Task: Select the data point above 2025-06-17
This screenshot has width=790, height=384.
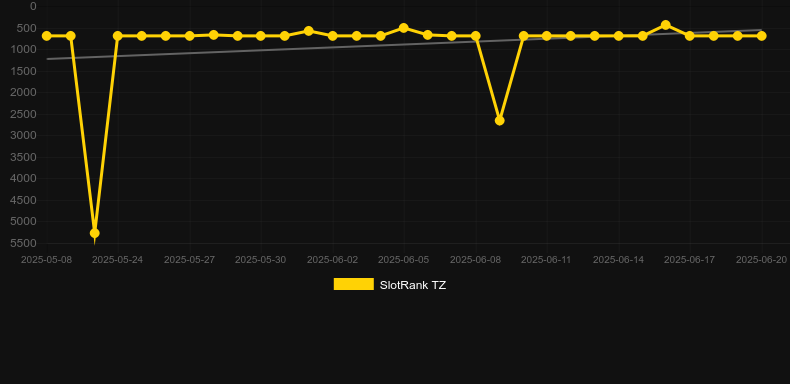Action: coord(690,36)
